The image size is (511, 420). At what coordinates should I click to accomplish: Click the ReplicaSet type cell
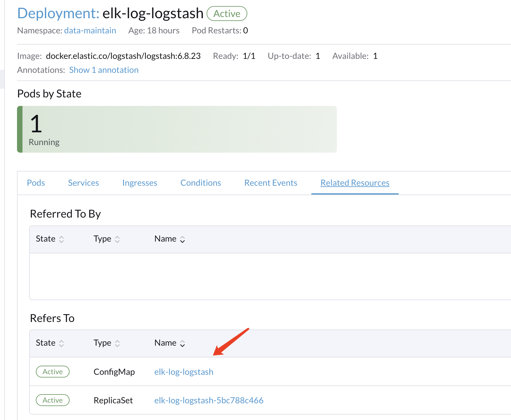tap(113, 400)
